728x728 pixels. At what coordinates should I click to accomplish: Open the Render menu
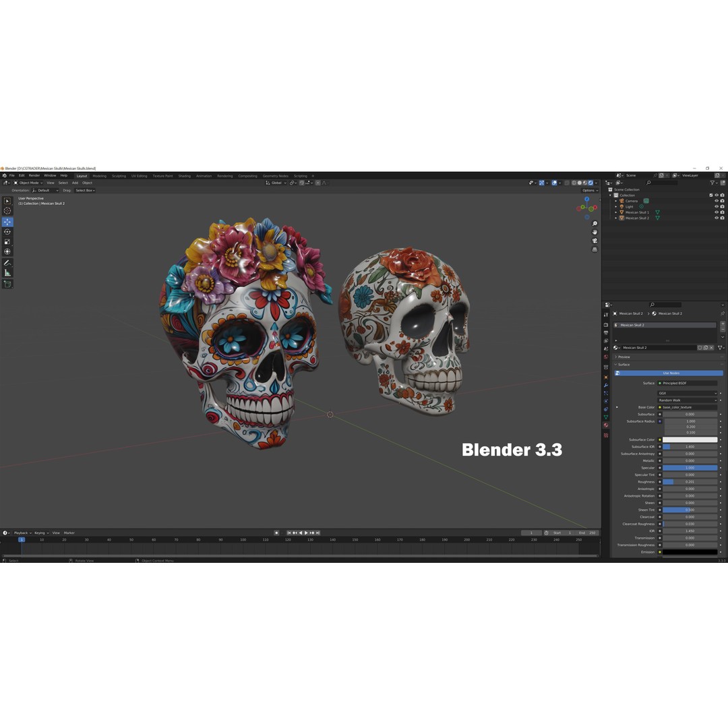tap(34, 175)
